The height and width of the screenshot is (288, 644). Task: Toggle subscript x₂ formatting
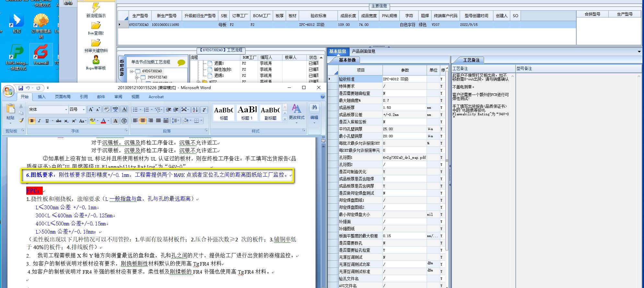[x=66, y=121]
